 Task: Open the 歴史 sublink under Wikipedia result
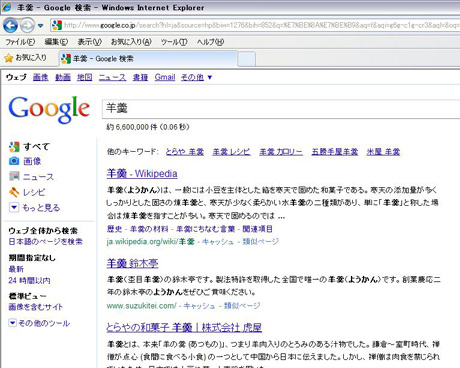click(114, 229)
